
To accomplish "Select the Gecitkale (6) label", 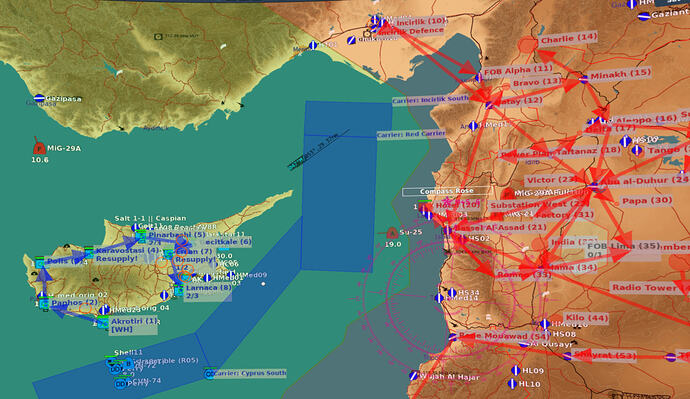I will pos(228,242).
